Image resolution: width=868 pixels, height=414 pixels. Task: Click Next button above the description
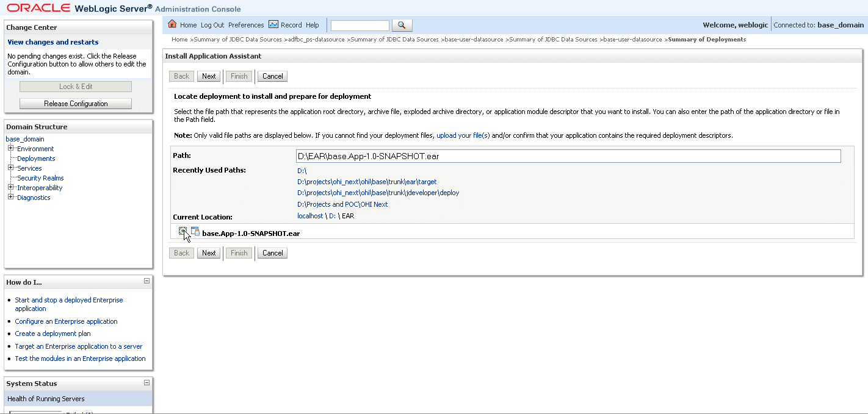(x=209, y=76)
